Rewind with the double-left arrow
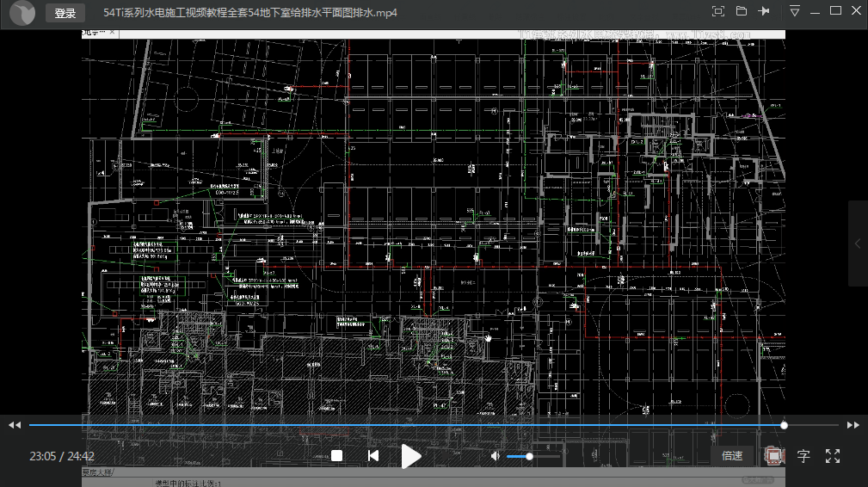 15,425
